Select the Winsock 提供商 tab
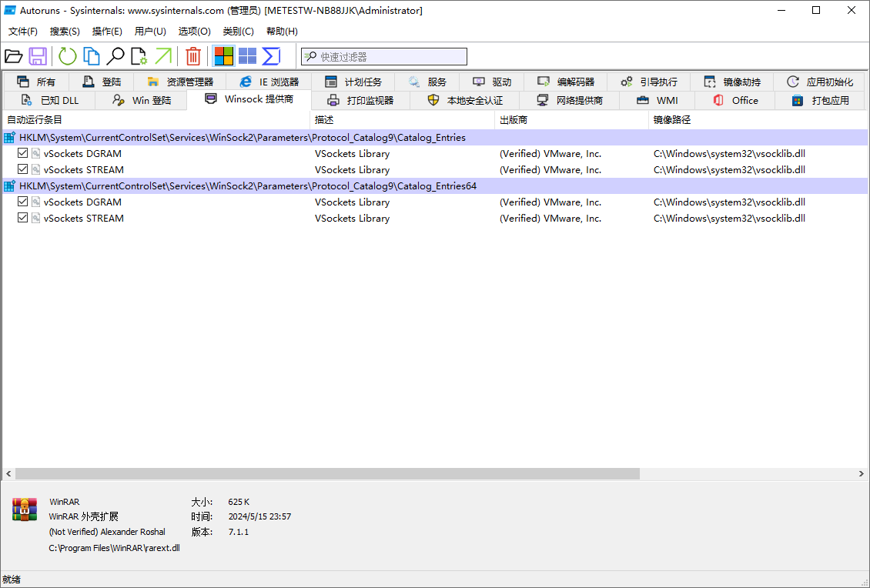The height and width of the screenshot is (588, 870). (249, 99)
